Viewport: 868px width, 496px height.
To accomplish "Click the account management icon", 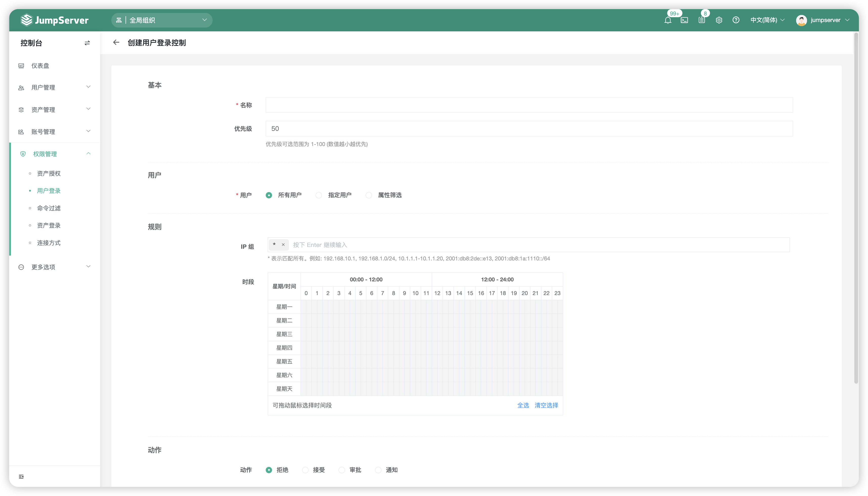I will point(21,132).
